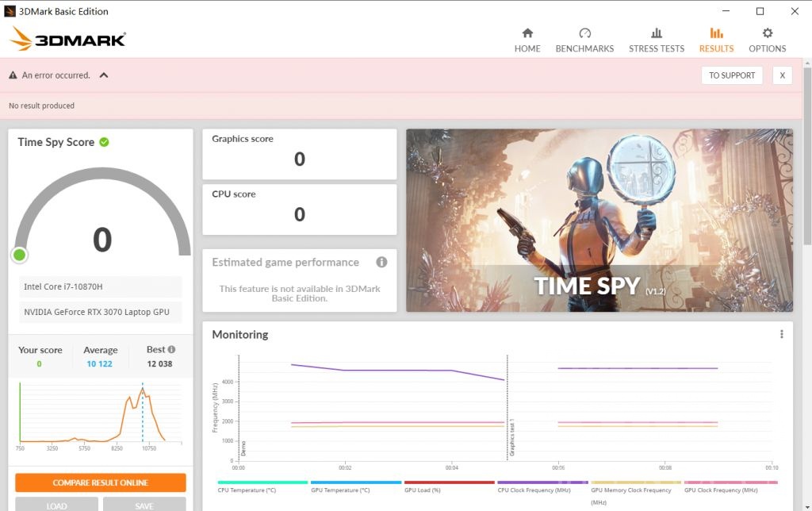Screen dimensions: 812x511
Task: Open the Monitoring panel three-dot menu
Action: [x=781, y=335]
